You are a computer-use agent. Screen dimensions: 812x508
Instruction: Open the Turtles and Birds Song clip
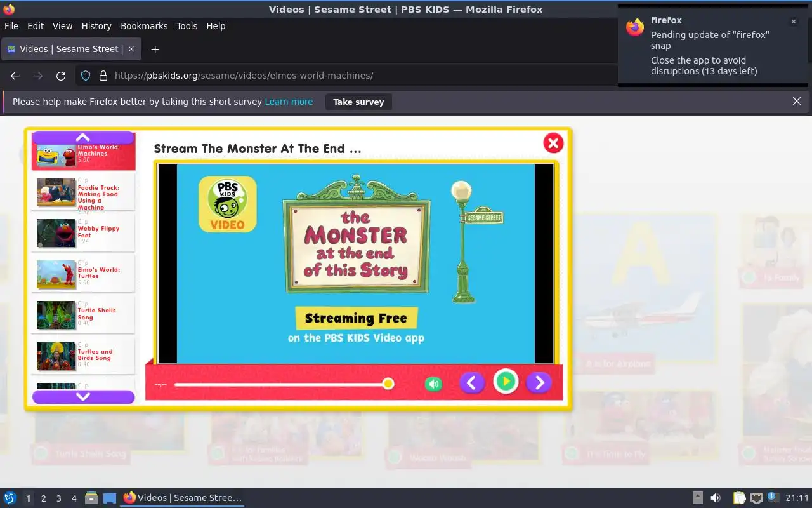pyautogui.click(x=83, y=356)
